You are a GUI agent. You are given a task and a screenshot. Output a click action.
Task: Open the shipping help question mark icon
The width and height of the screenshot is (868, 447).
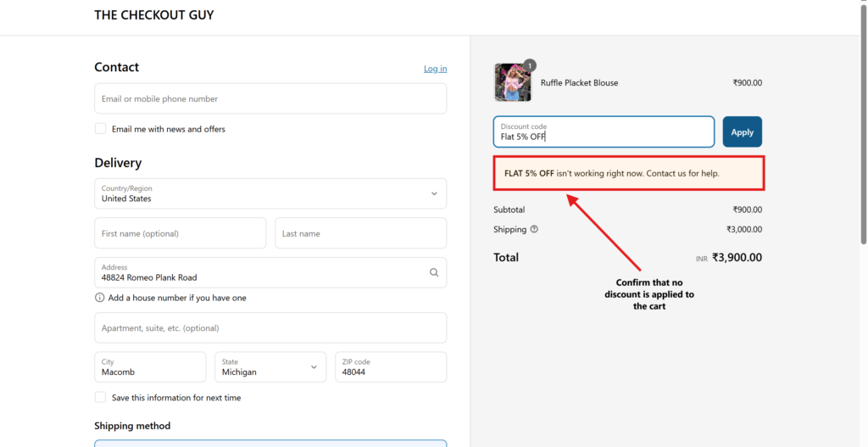(x=534, y=229)
